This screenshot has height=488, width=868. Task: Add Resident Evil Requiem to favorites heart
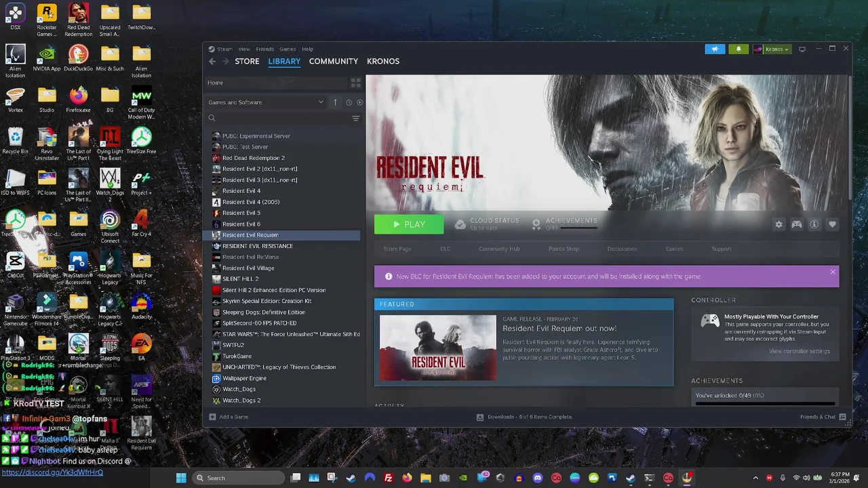pos(832,224)
